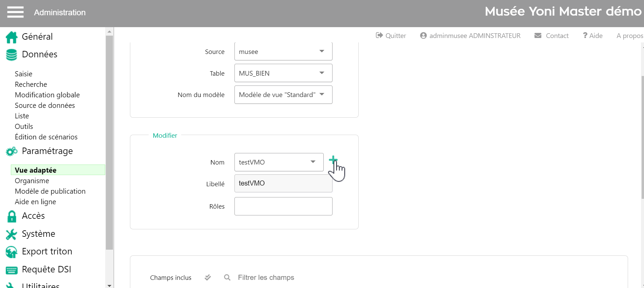Click the Quitter exit icon

click(379, 35)
